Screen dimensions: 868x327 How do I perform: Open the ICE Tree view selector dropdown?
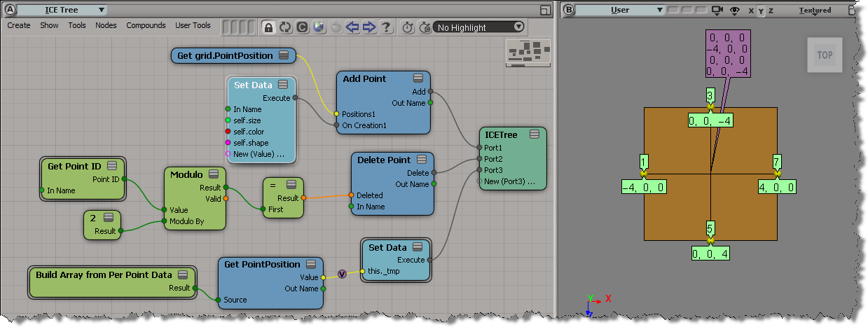pos(62,10)
